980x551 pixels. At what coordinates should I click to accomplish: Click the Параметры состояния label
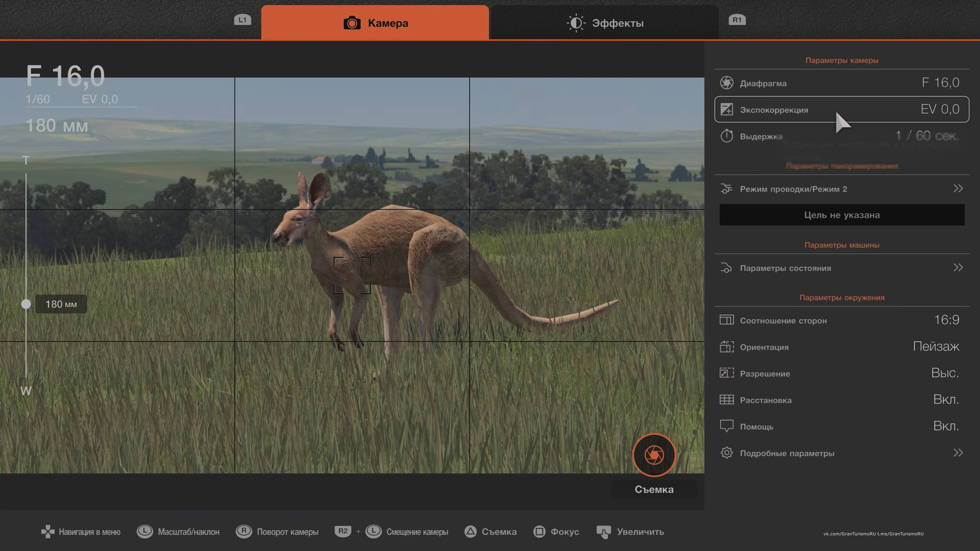(x=785, y=268)
